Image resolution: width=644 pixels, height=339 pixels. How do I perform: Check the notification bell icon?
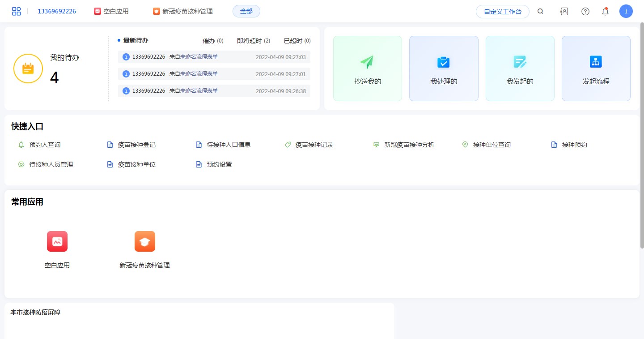pyautogui.click(x=605, y=12)
